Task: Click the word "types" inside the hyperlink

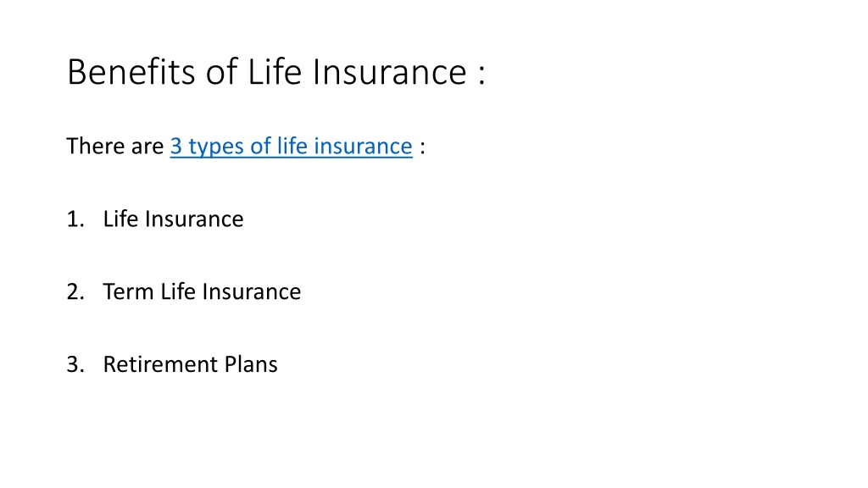Action: click(216, 147)
